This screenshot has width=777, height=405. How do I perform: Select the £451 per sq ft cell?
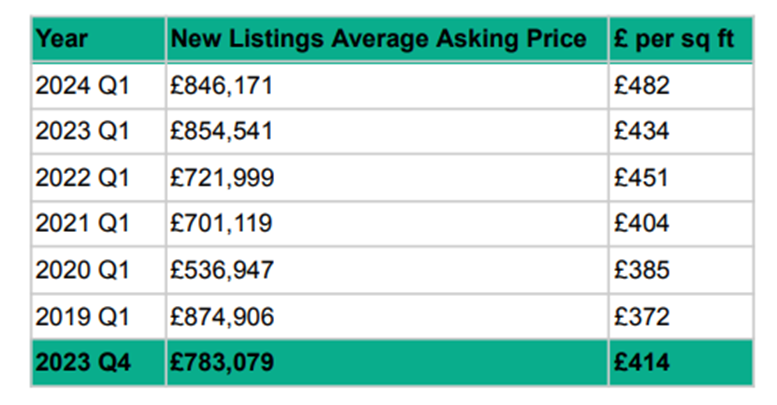(x=642, y=177)
